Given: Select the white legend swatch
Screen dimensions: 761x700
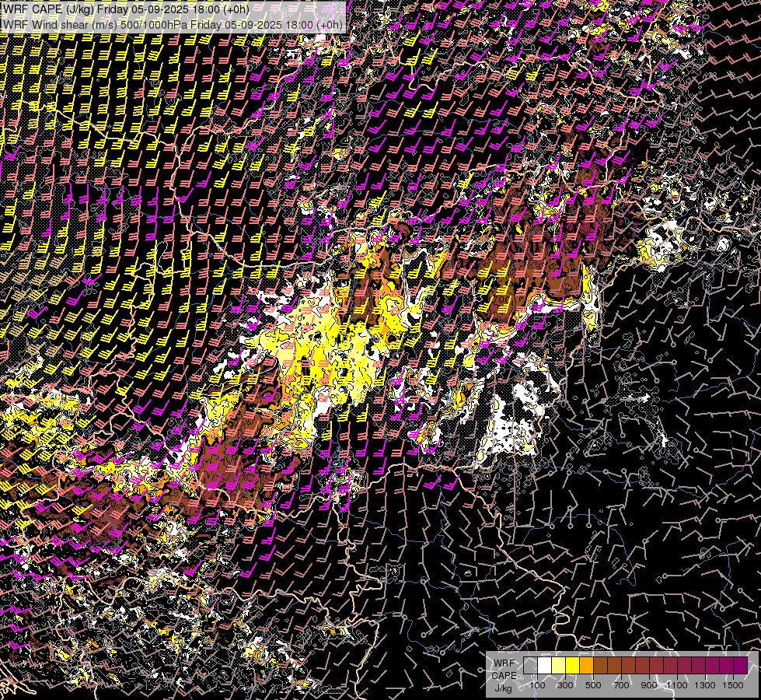Looking at the screenshot, I should coord(545,666).
